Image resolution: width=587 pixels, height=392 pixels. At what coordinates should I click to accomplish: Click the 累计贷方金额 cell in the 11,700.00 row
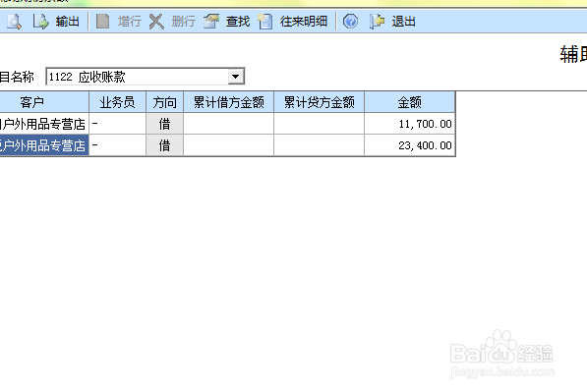tap(319, 124)
